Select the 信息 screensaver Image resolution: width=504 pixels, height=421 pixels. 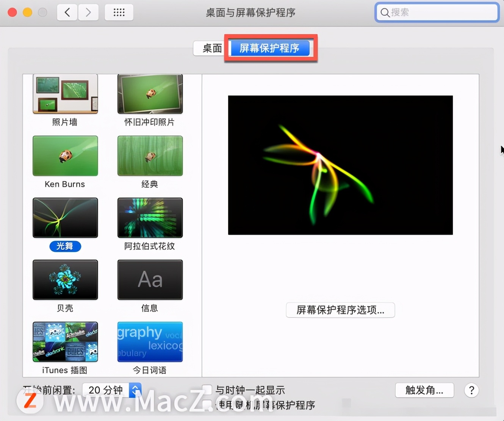[x=150, y=280]
